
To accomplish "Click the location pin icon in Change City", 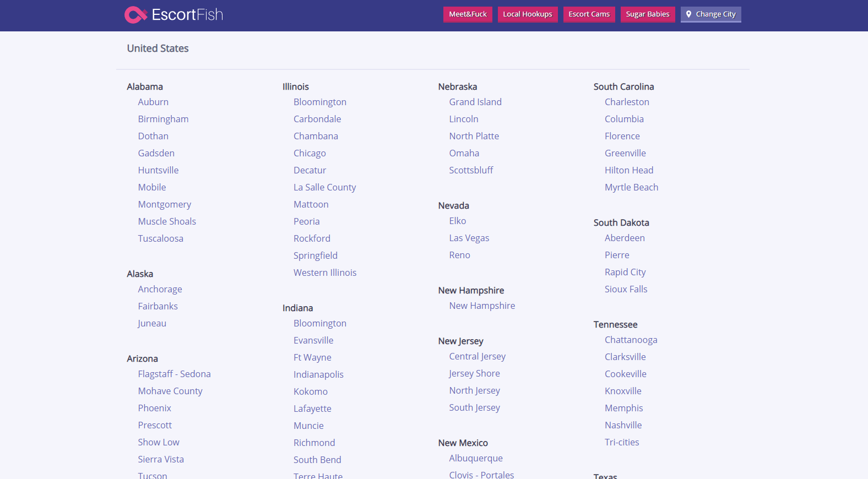I will point(688,14).
